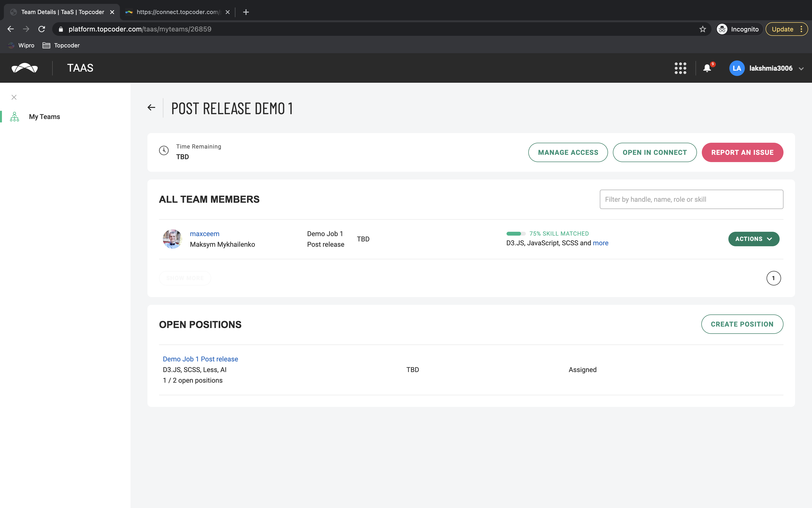Image resolution: width=812 pixels, height=508 pixels.
Task: Click the Topcoder logo in the header
Action: pyautogui.click(x=24, y=68)
